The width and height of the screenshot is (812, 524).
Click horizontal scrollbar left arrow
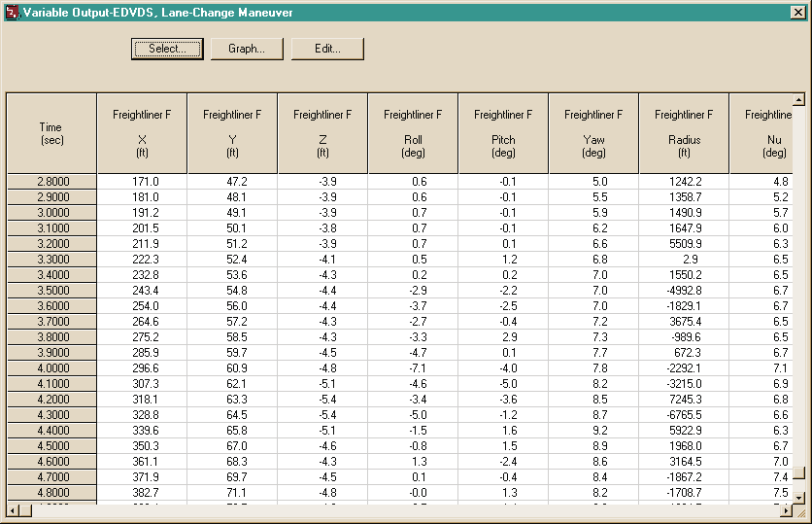tap(13, 510)
